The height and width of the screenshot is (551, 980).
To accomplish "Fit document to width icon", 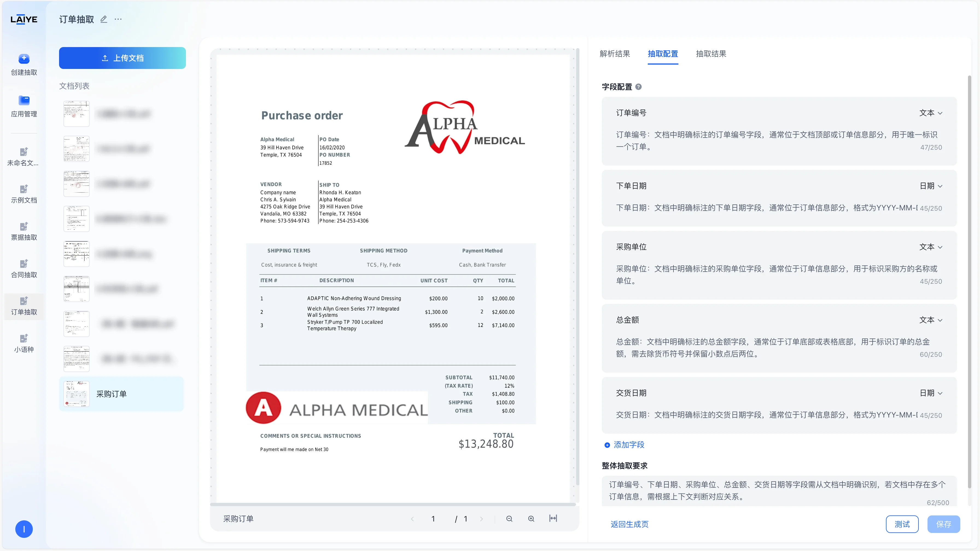I will point(553,518).
